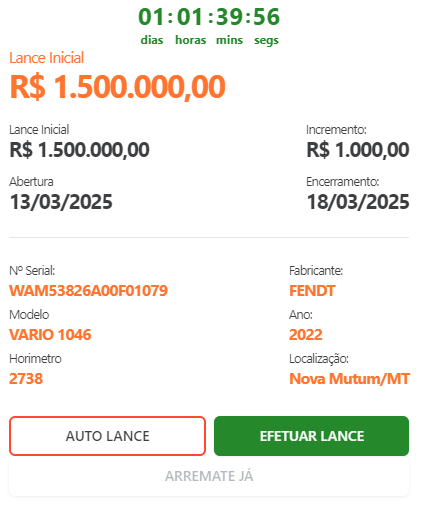
Task: Click the AUTO LANCE button
Action: (x=107, y=436)
